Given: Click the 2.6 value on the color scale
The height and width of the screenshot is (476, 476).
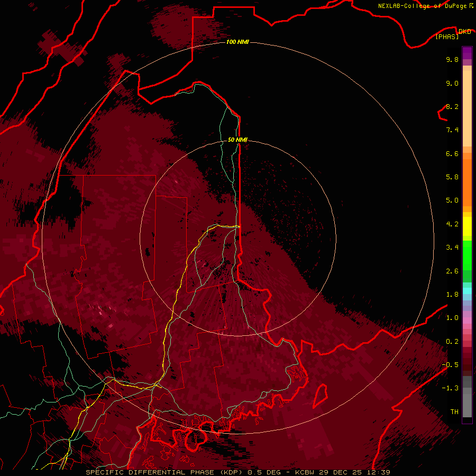Looking at the screenshot, I should (452, 271).
